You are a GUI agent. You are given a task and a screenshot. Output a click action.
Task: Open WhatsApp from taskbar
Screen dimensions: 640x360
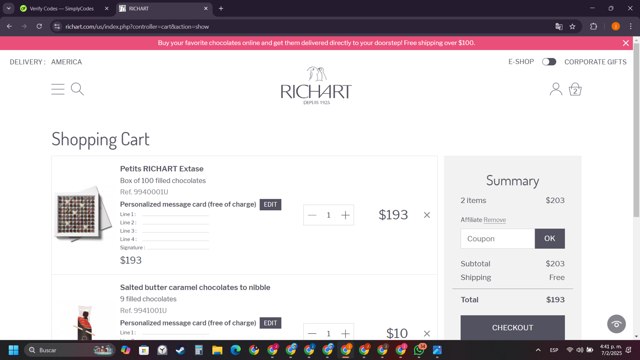(x=419, y=350)
